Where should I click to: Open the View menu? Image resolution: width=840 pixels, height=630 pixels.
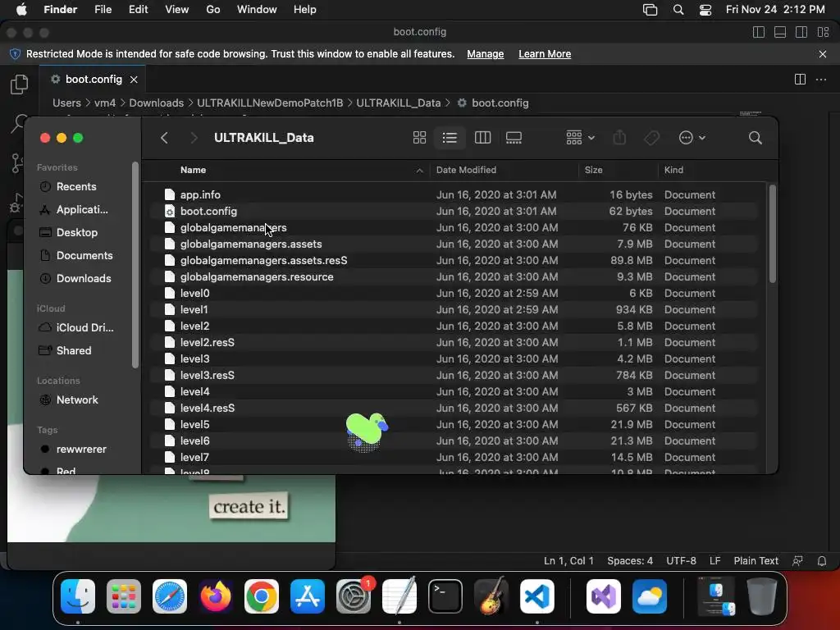pyautogui.click(x=177, y=10)
